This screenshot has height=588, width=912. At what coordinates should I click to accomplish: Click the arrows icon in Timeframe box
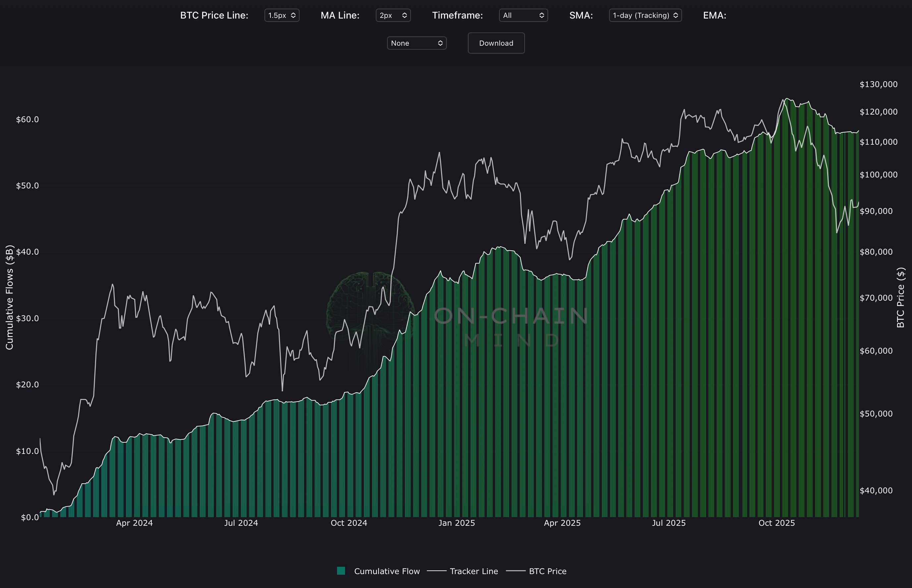tap(541, 15)
